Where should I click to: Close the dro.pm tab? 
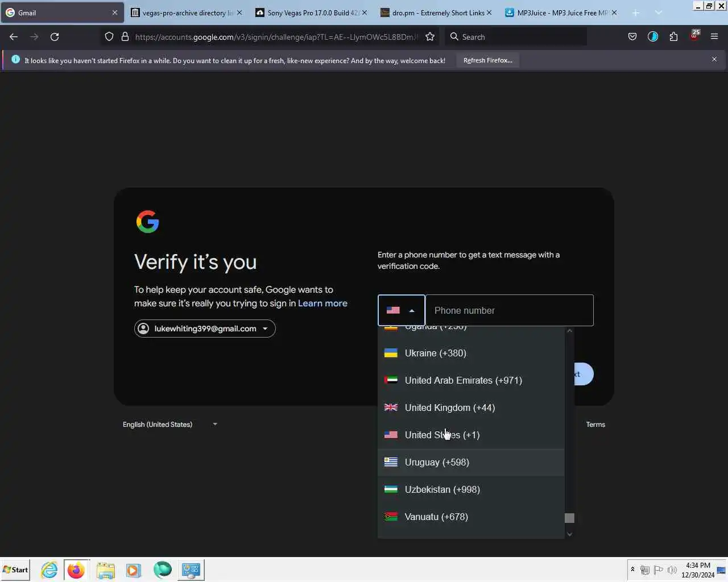489,13
